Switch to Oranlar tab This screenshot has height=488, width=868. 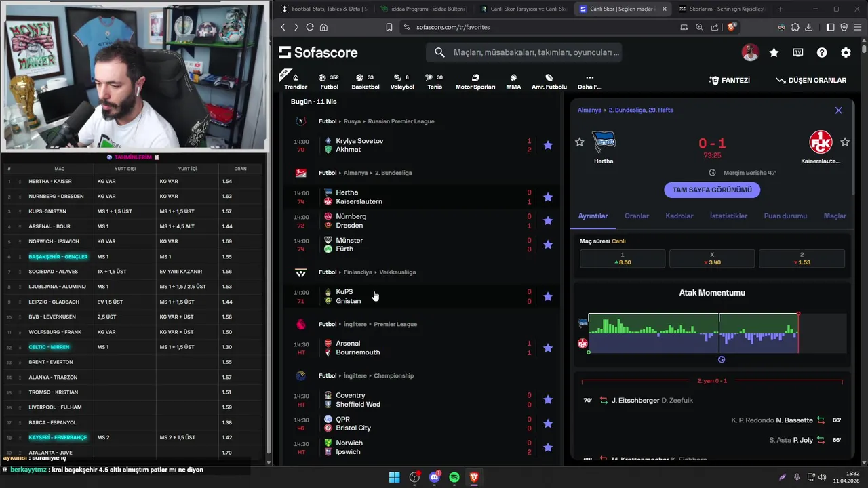pos(637,216)
